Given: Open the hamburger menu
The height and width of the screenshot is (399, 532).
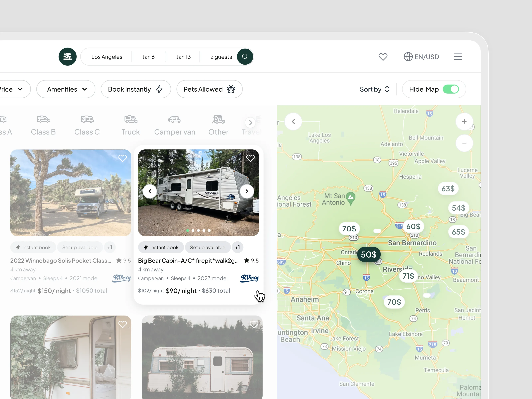Looking at the screenshot, I should click(458, 57).
